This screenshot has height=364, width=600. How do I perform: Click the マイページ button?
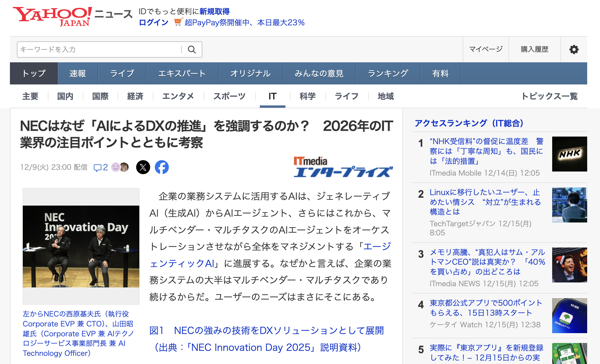(x=486, y=50)
